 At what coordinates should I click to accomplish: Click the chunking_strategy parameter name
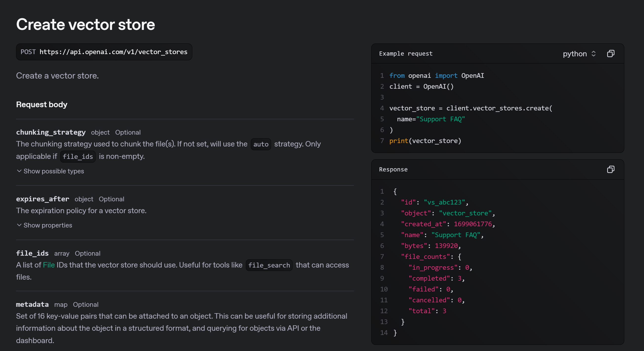[51, 132]
